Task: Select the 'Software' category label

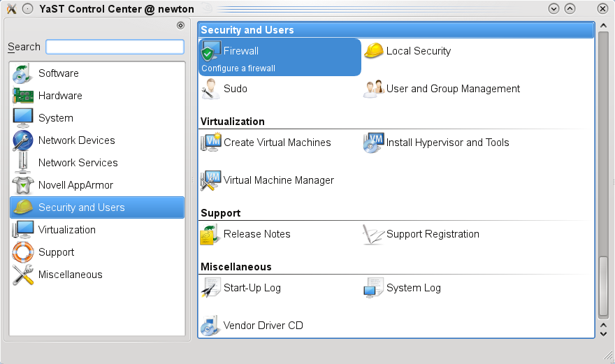Action: point(59,73)
